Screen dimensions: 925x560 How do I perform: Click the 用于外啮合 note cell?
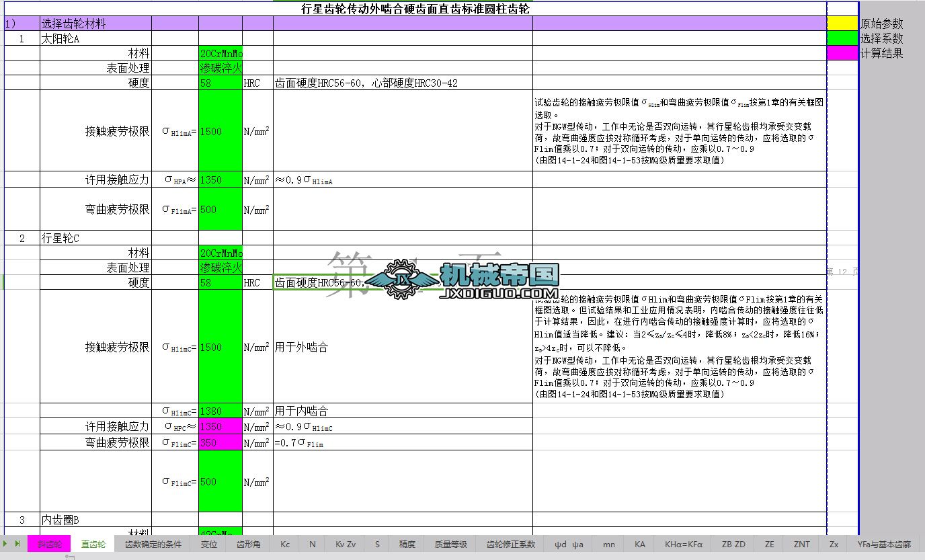pyautogui.click(x=403, y=347)
